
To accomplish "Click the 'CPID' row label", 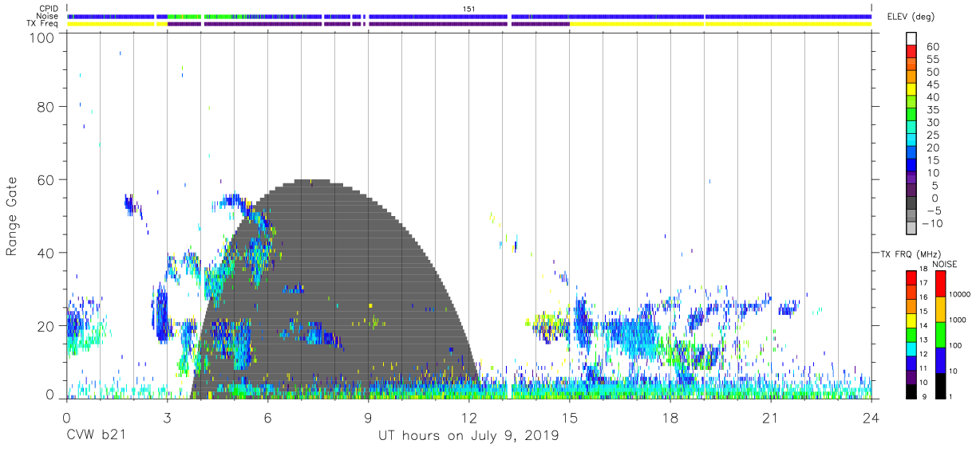I will 47,9.
